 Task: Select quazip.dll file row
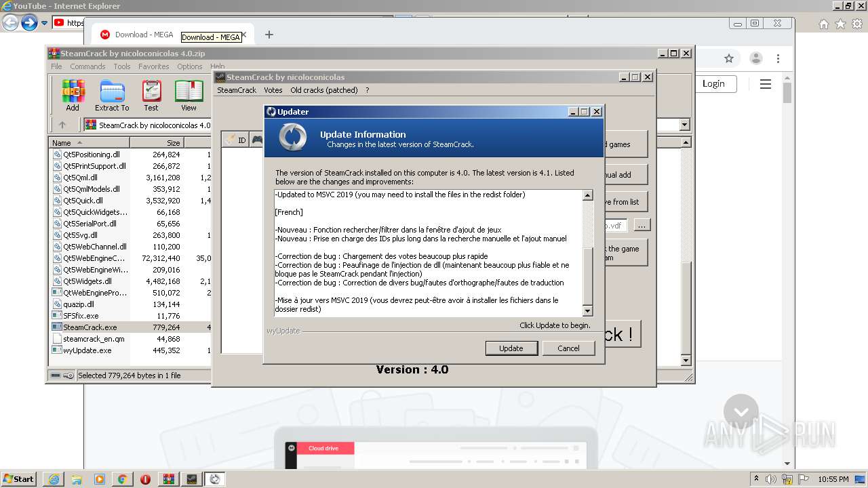click(x=131, y=304)
